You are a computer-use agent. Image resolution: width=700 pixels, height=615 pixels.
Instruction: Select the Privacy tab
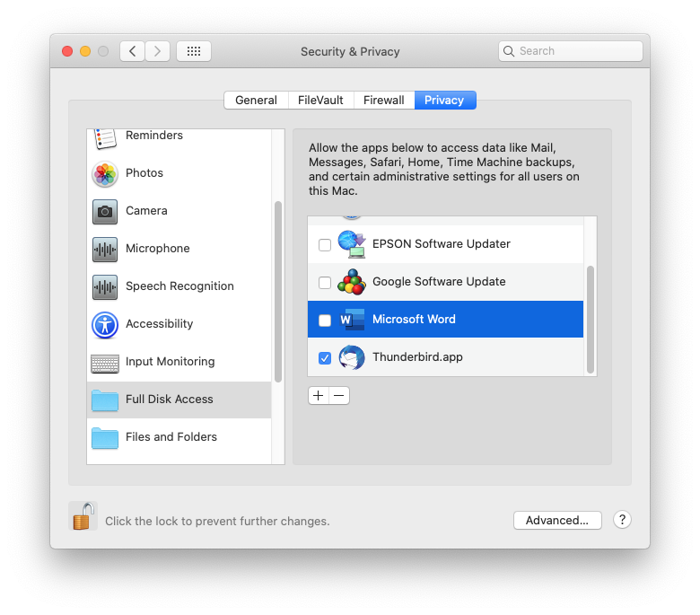[445, 100]
